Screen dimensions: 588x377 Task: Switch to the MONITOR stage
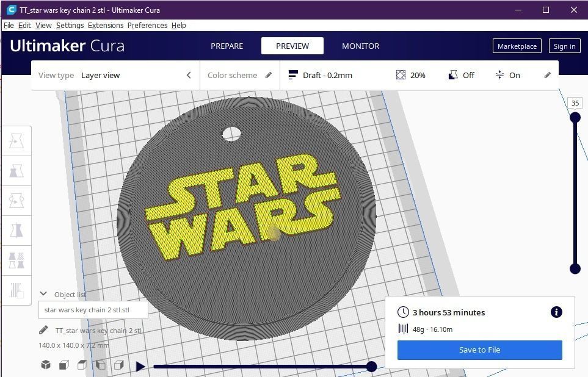tap(360, 46)
